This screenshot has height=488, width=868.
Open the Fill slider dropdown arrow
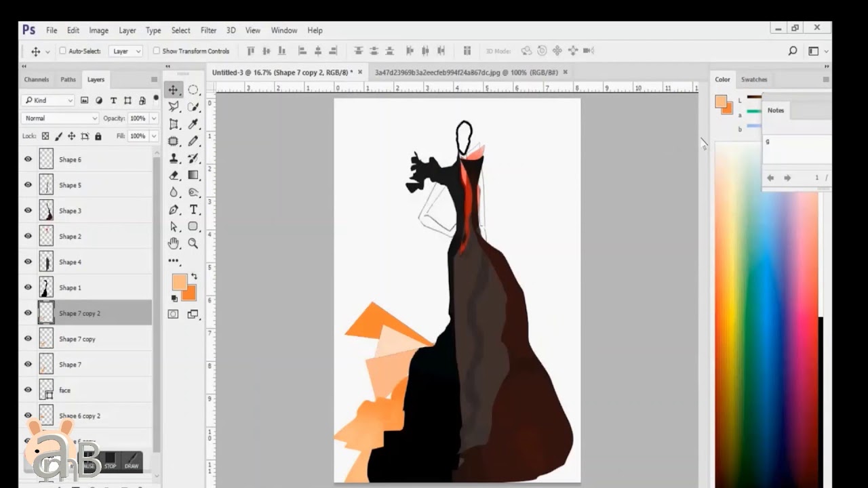[153, 136]
